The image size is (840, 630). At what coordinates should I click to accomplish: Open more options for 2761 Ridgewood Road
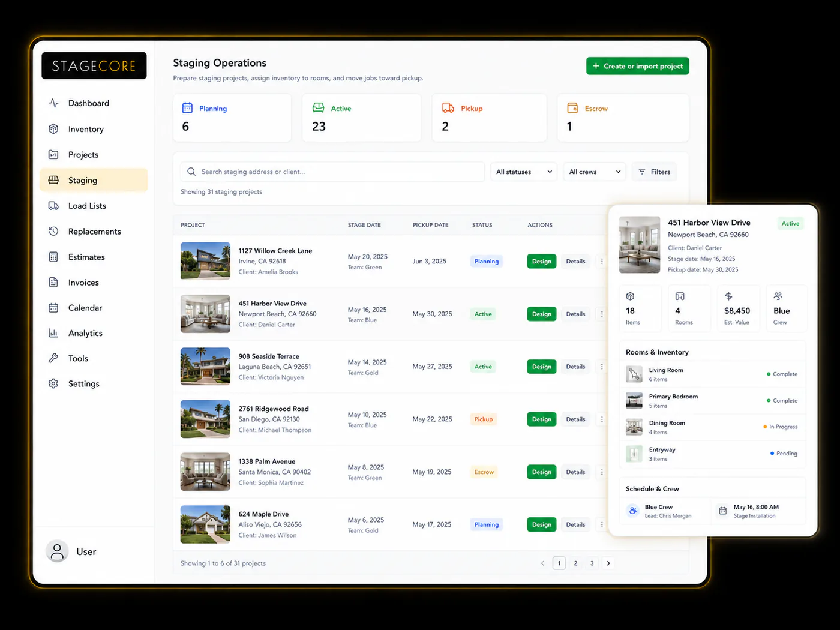[602, 419]
